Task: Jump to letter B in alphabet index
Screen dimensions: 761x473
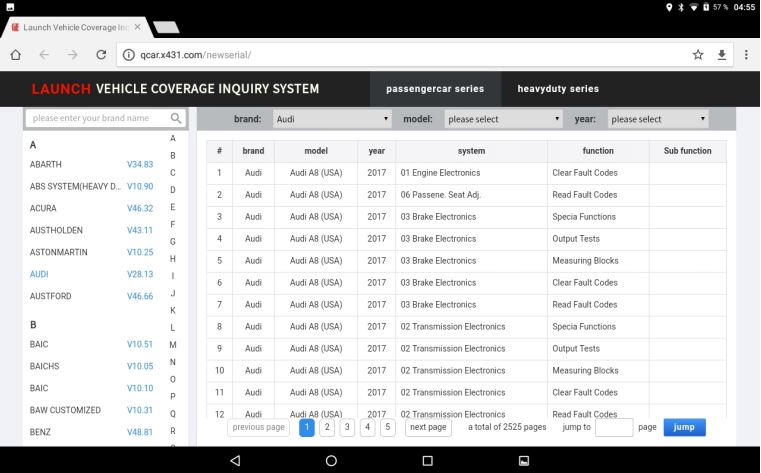Action: [173, 156]
